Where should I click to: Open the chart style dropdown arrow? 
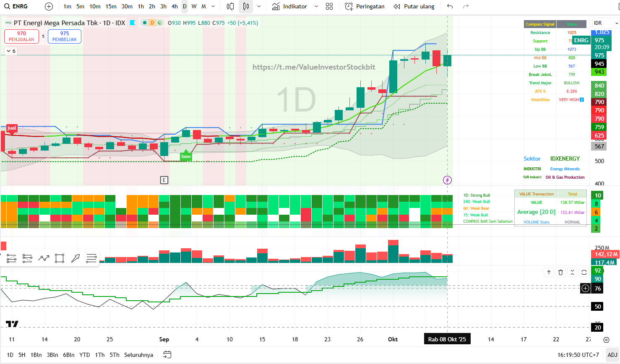[x=259, y=6]
